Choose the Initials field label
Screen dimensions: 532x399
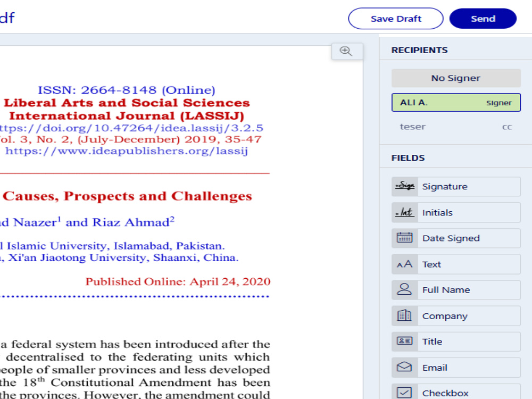pos(437,212)
